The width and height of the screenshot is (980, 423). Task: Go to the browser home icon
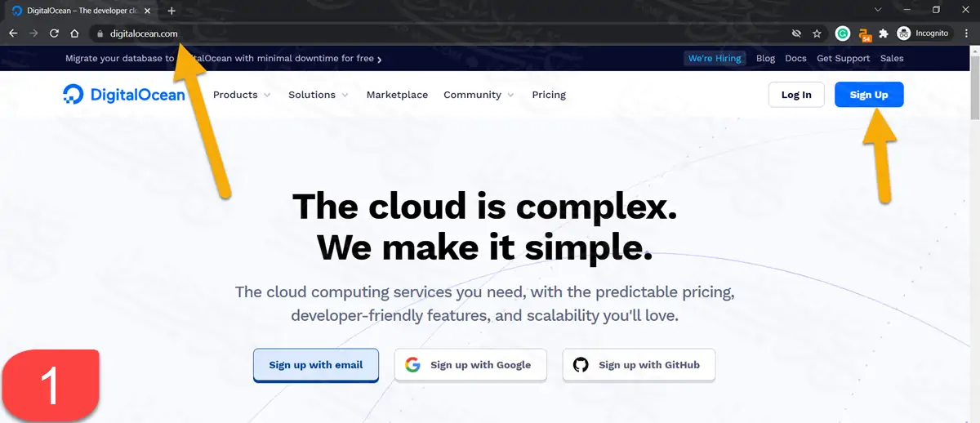point(74,33)
